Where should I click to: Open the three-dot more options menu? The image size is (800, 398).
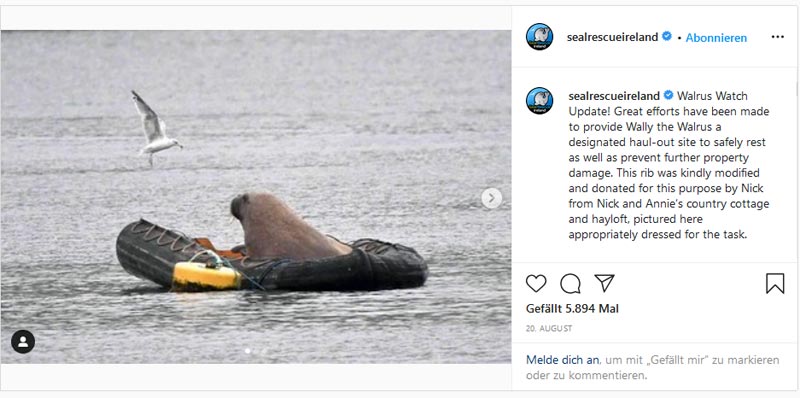778,37
